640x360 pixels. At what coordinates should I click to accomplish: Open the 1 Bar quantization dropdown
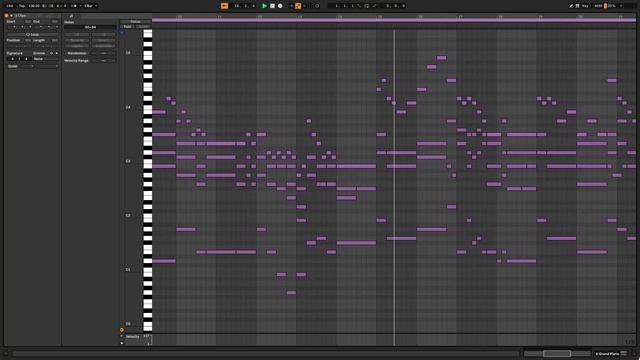click(91, 6)
